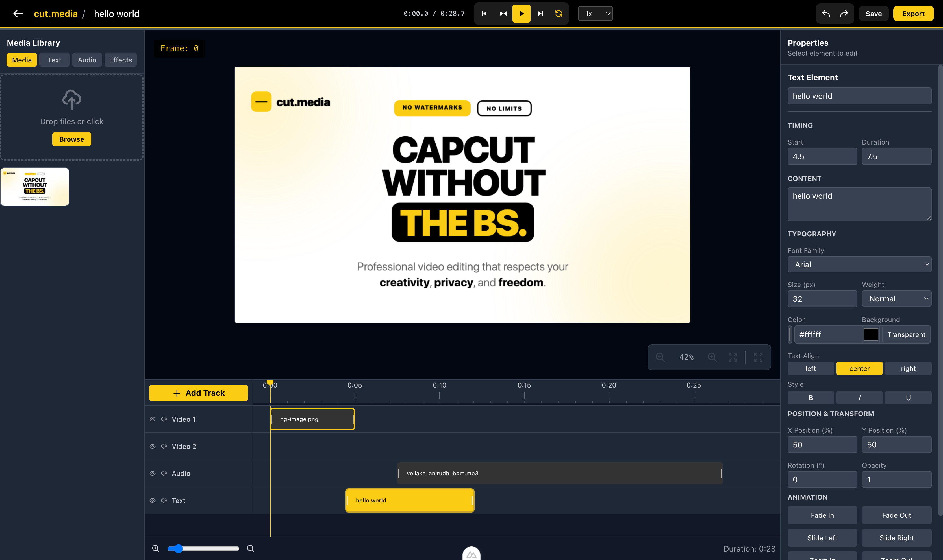
Task: Skip to end of the video
Action: [540, 14]
